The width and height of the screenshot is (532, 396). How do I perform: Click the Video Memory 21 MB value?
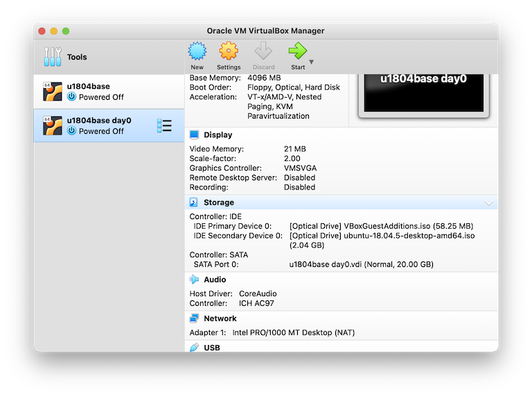coord(295,149)
